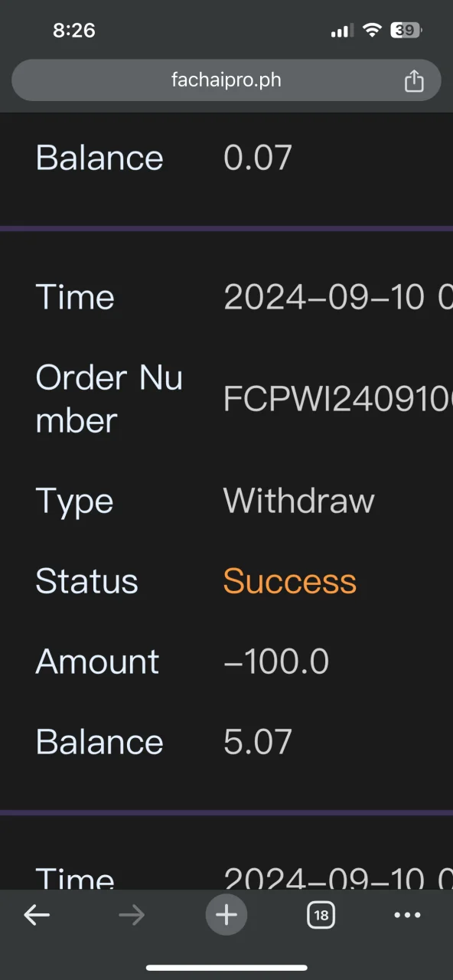Tap the share icon in address bar

coord(414,80)
